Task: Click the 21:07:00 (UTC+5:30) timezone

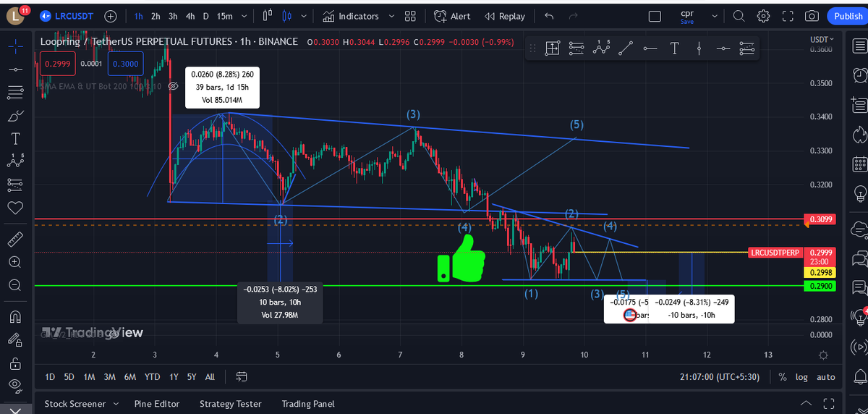Action: point(721,376)
